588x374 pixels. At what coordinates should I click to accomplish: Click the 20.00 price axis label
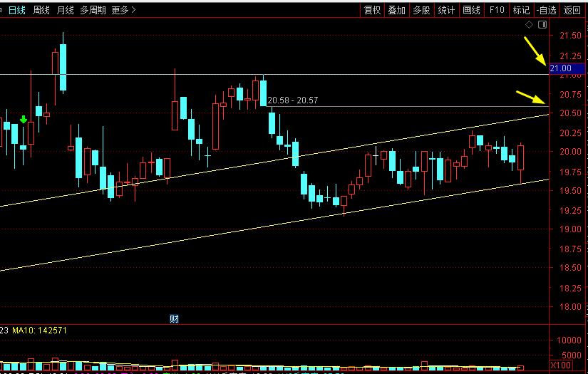click(x=570, y=152)
